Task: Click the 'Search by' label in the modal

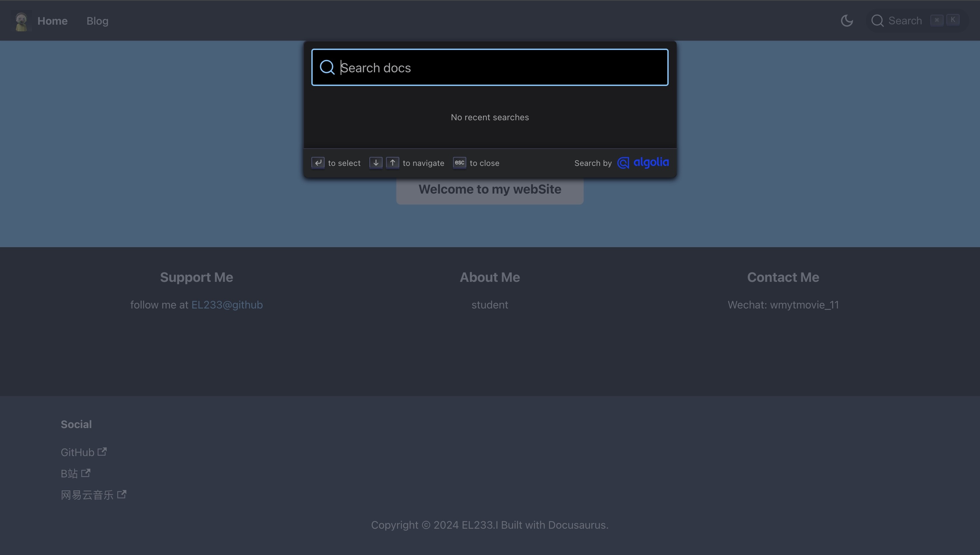Action: coord(593,163)
